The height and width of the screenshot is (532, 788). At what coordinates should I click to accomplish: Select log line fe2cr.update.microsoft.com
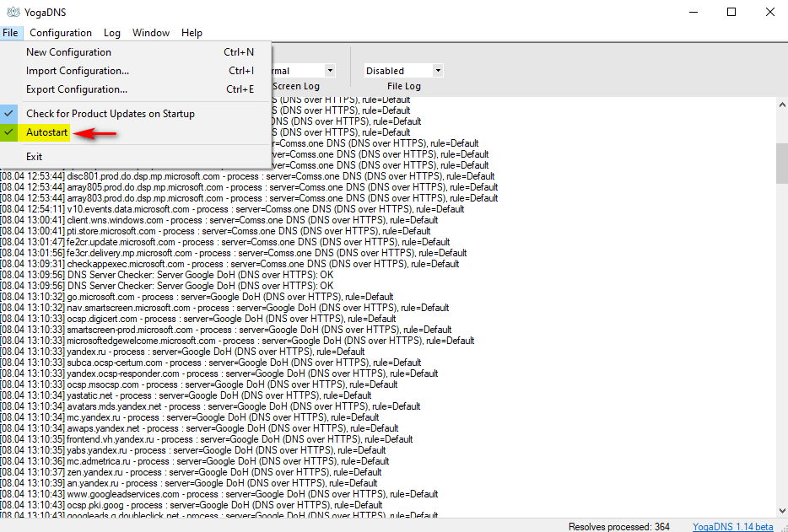[x=225, y=242]
